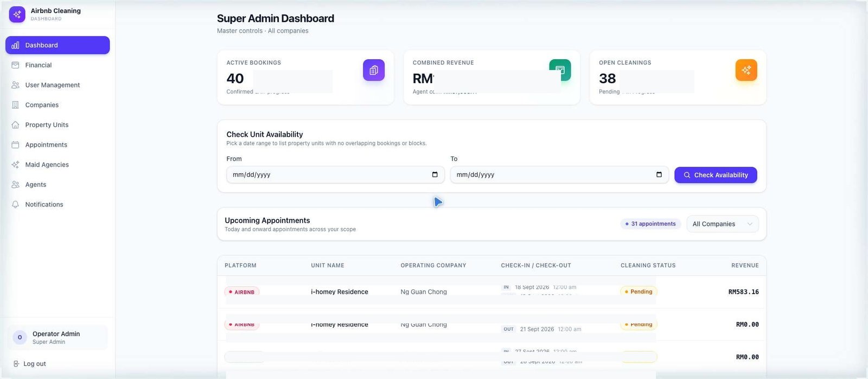
Task: Click the orange Open Cleanings sparkle icon
Action: (x=746, y=70)
